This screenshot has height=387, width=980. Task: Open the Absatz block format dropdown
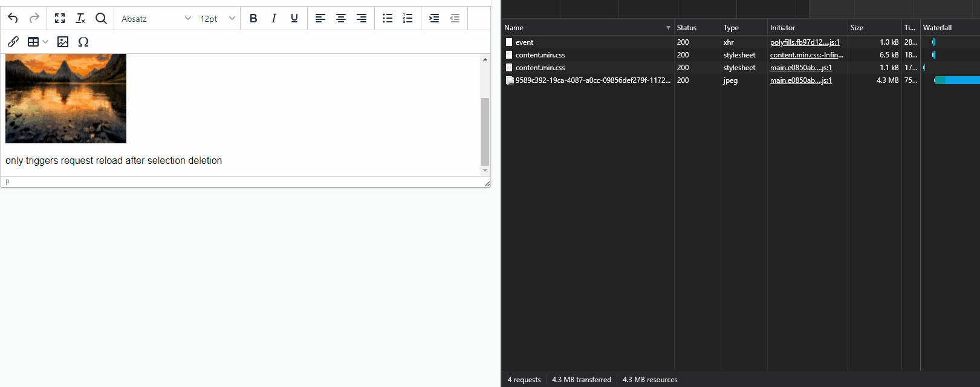(x=155, y=19)
